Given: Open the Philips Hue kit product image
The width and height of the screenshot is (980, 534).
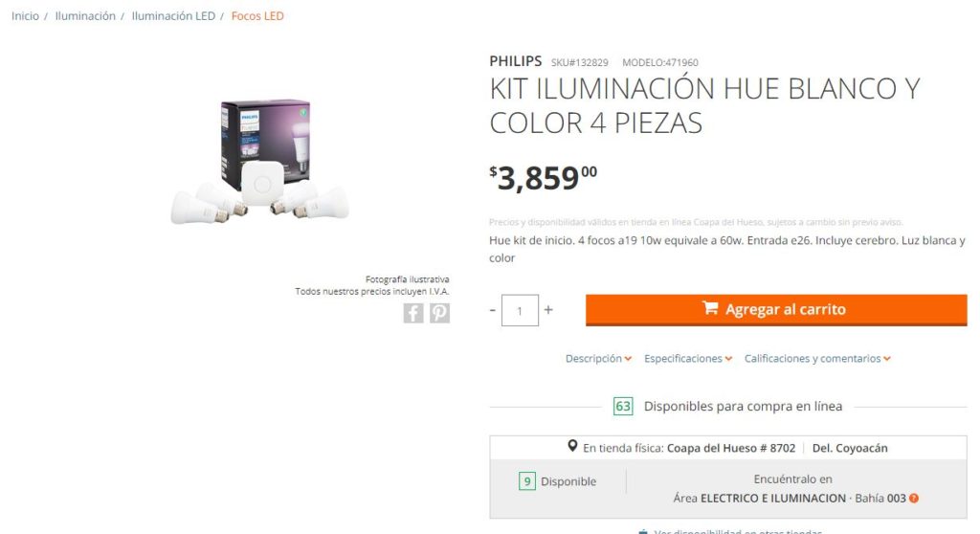Looking at the screenshot, I should 259,162.
